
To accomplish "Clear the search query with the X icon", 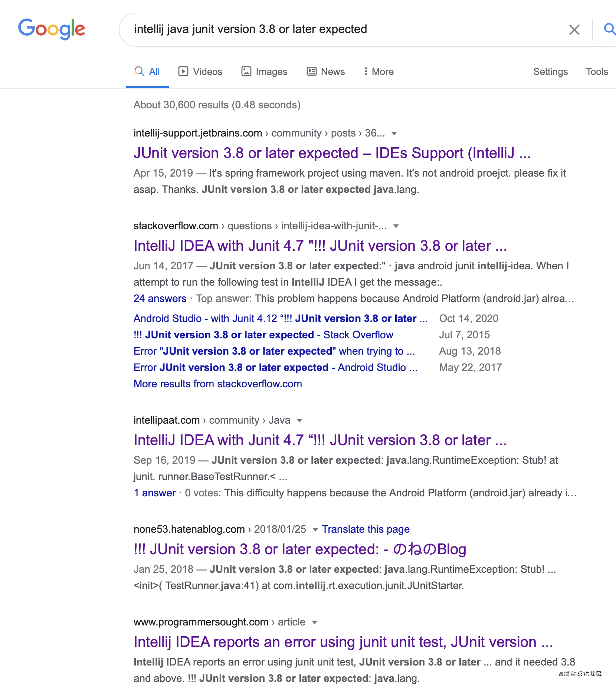I will (574, 29).
